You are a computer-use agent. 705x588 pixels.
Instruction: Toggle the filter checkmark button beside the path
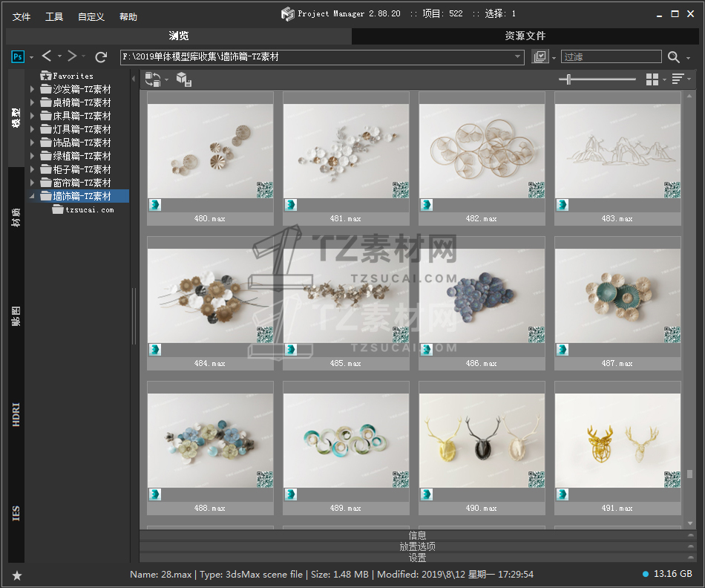540,57
